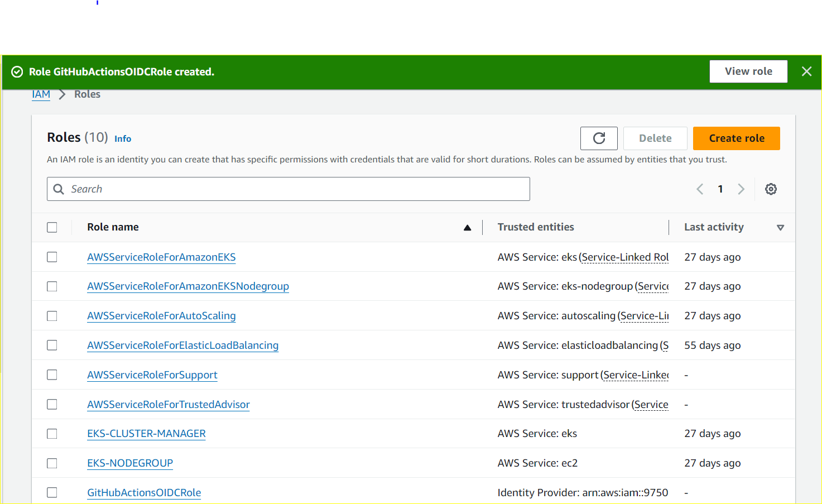Image resolution: width=822 pixels, height=504 pixels.
Task: Click the Info link beside Roles
Action: click(x=123, y=139)
